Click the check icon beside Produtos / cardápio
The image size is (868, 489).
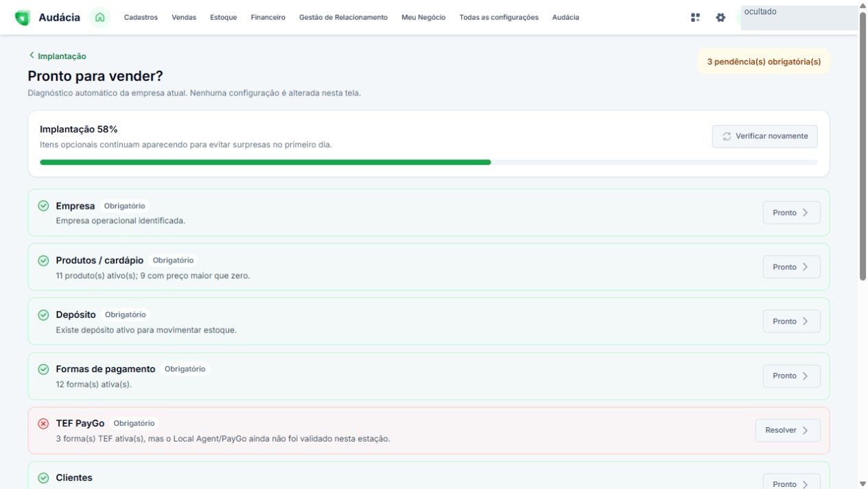pos(43,260)
